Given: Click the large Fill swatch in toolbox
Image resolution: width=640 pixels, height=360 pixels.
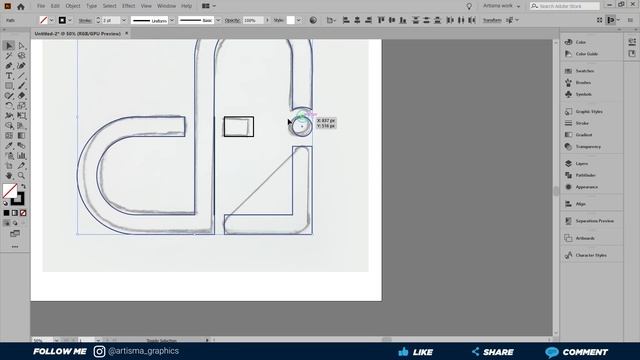Looking at the screenshot, I should 9,191.
